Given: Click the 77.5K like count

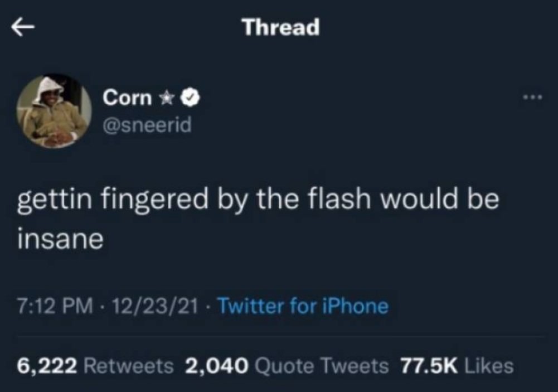Looking at the screenshot, I should [429, 366].
